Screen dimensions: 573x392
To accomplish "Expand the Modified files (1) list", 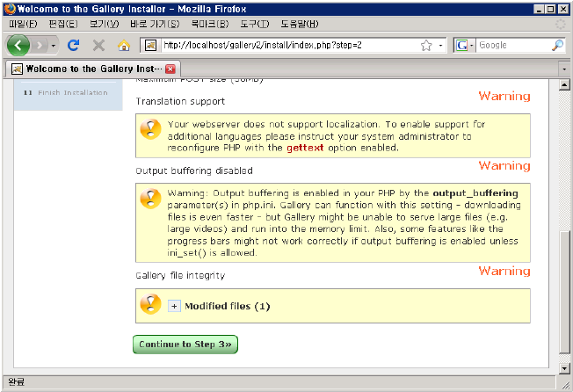I will point(174,306).
